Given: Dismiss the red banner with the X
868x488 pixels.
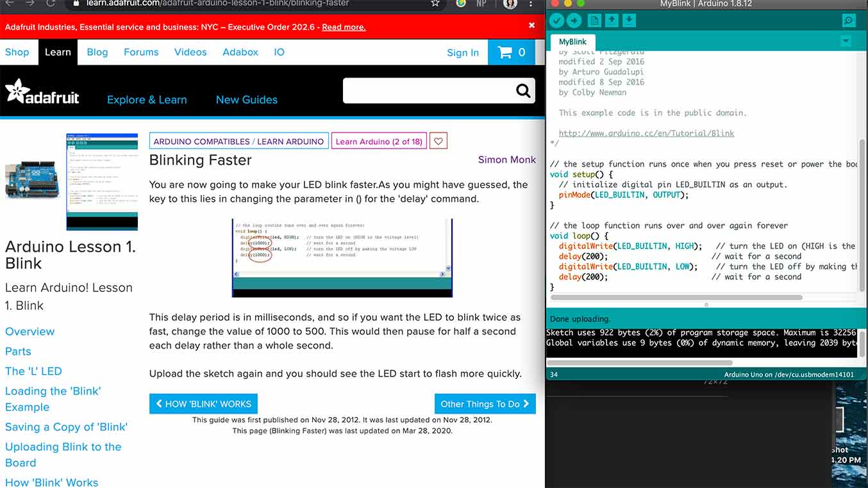Looking at the screenshot, I should click(531, 26).
